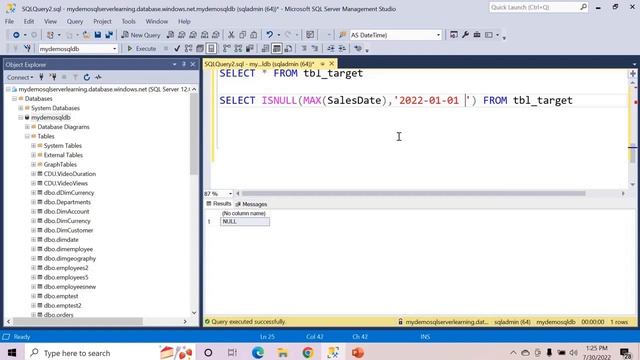Close the SQLQuery2.sql tab
This screenshot has width=640, height=360.
(x=331, y=64)
